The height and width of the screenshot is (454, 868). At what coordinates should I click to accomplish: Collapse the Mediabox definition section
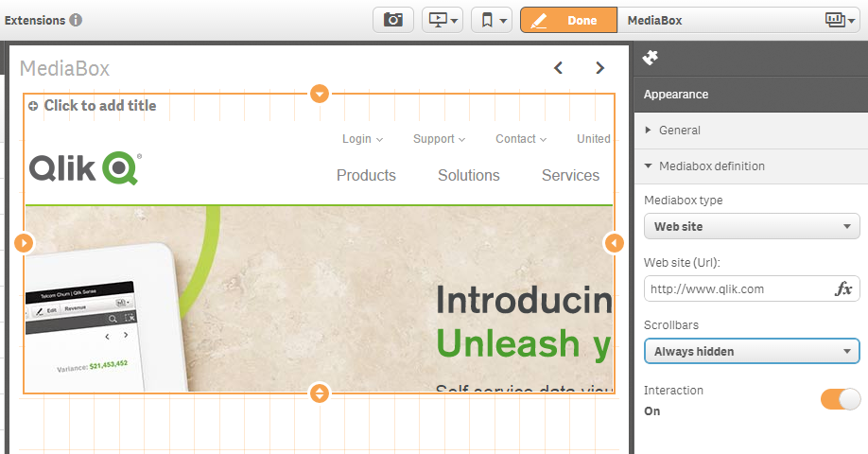pos(751,166)
